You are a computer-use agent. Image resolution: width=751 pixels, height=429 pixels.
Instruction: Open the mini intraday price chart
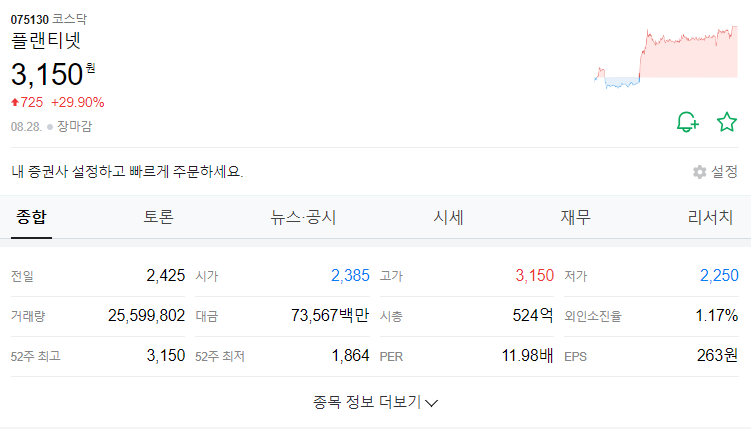[666, 57]
